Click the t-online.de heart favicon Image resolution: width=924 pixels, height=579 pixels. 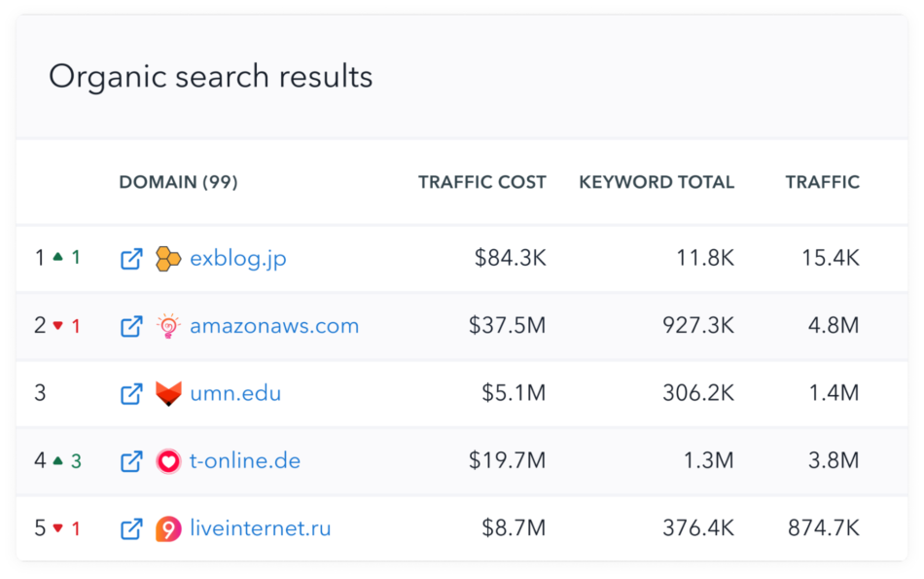click(168, 461)
